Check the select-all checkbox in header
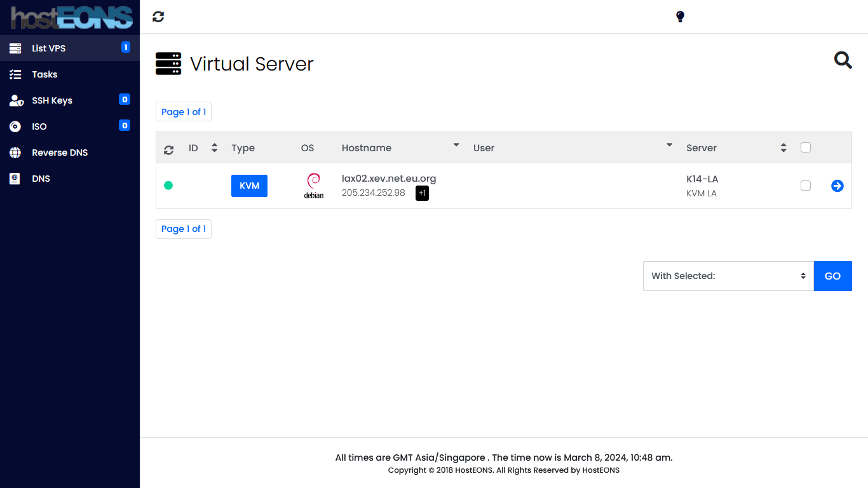The image size is (868, 488). pos(806,147)
